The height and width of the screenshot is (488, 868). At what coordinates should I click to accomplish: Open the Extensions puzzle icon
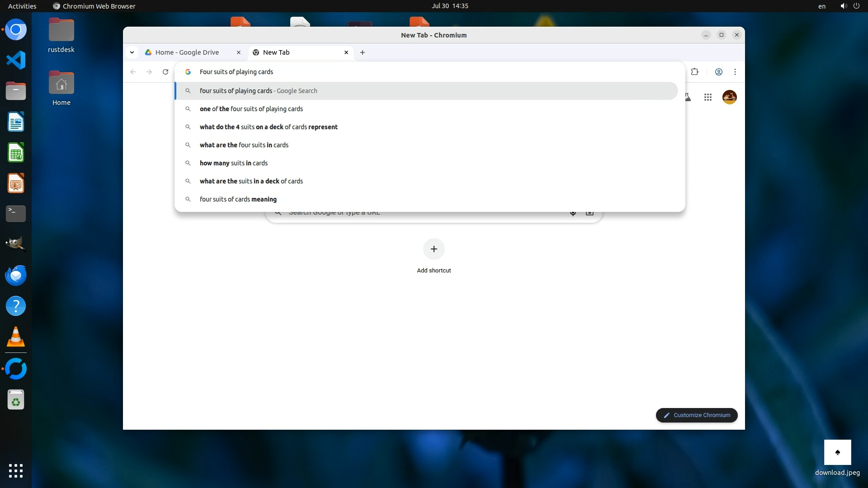pos(695,72)
